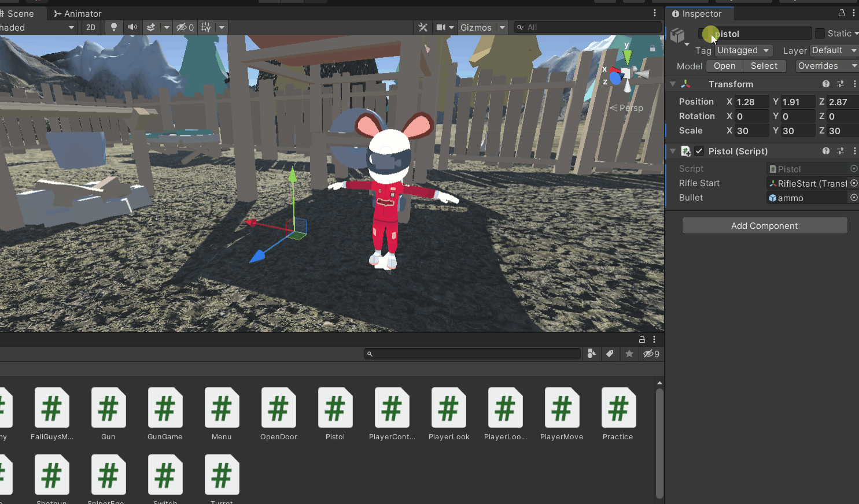This screenshot has width=859, height=504.
Task: Click the component tools wrench icon
Action: [x=423, y=27]
